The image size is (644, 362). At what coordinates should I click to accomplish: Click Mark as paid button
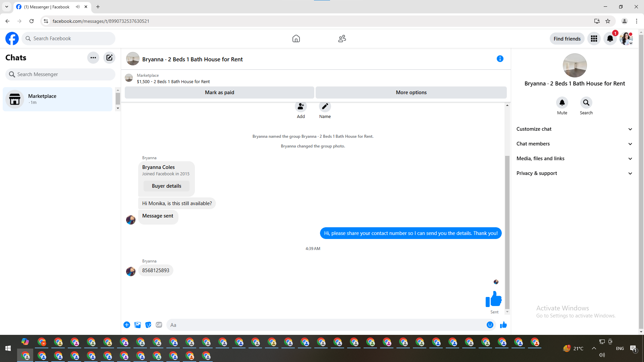click(219, 93)
